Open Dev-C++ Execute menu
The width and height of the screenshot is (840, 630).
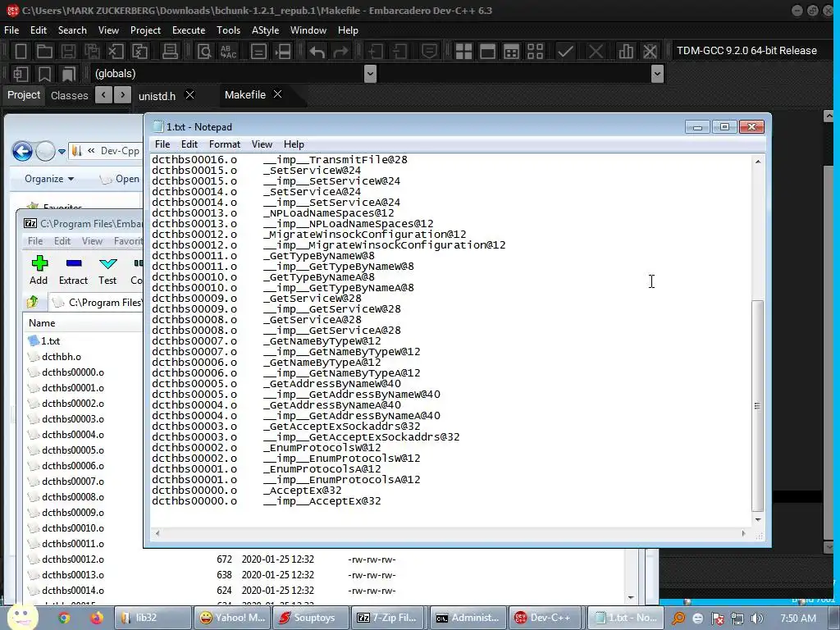(189, 30)
